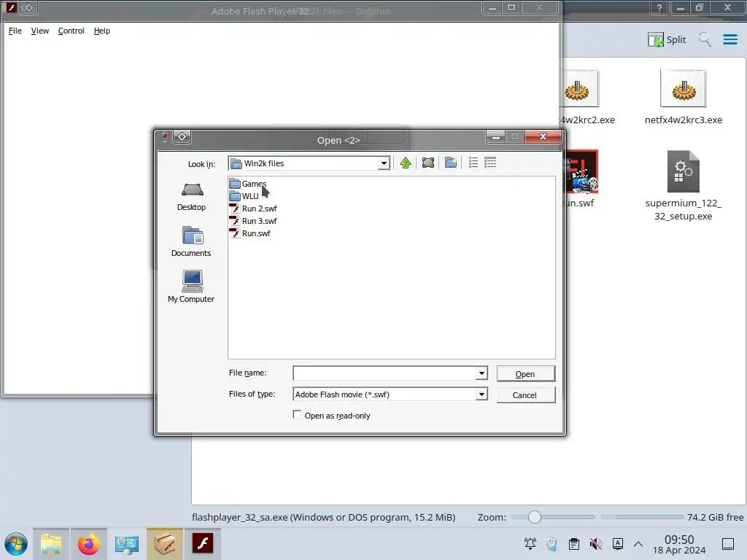Open the Help menu in Flash Player

pyautogui.click(x=102, y=31)
